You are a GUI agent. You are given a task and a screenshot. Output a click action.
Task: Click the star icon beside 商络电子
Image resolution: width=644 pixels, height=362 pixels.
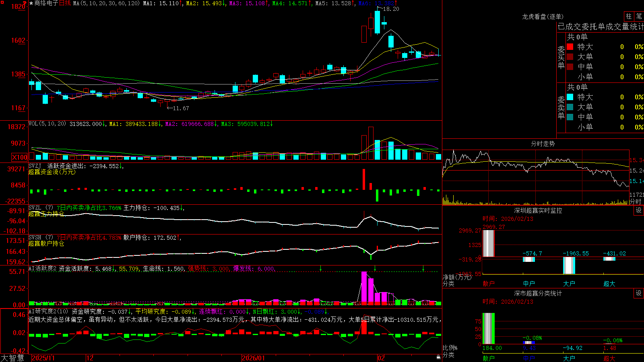tap(31, 3)
